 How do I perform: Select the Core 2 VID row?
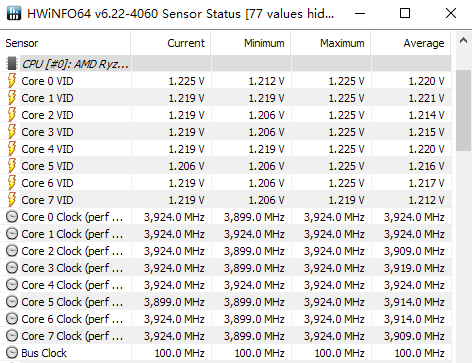[225, 115]
